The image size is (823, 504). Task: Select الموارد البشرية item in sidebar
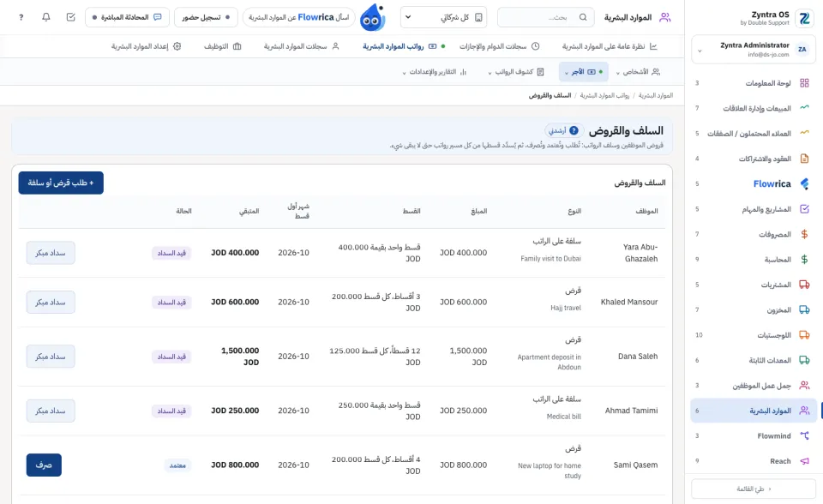(x=754, y=411)
